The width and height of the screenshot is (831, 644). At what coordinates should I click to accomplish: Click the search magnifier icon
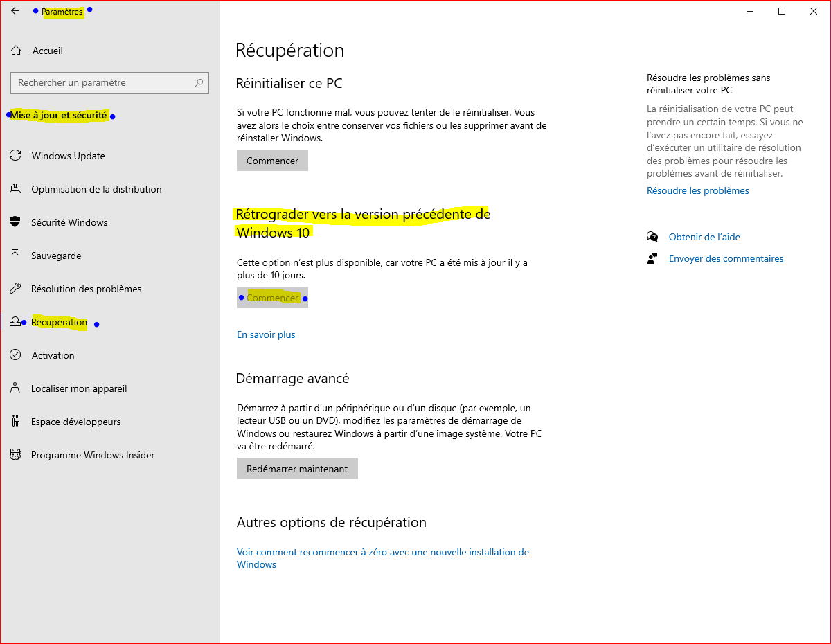pyautogui.click(x=199, y=83)
